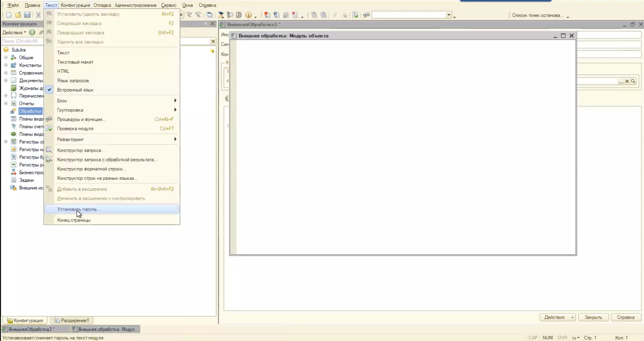This screenshot has width=644, height=341.
Task: Switch to the Конфигурация bottom tab
Action: (x=25, y=320)
